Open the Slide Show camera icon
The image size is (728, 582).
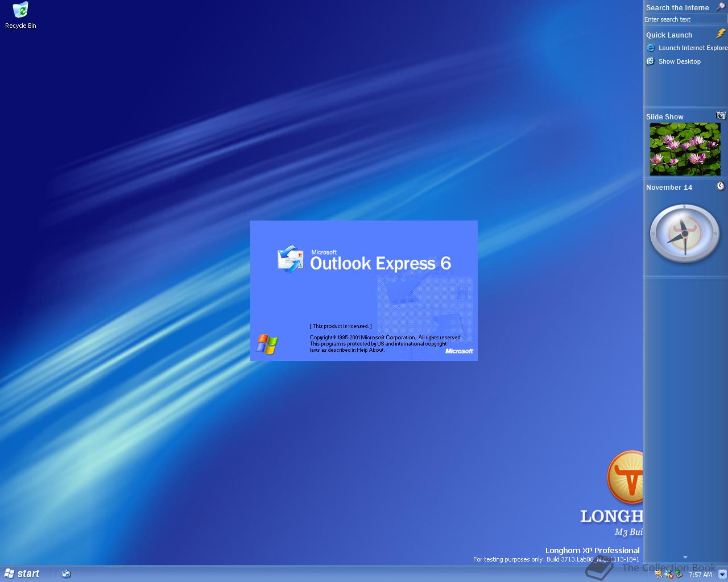tap(719, 115)
